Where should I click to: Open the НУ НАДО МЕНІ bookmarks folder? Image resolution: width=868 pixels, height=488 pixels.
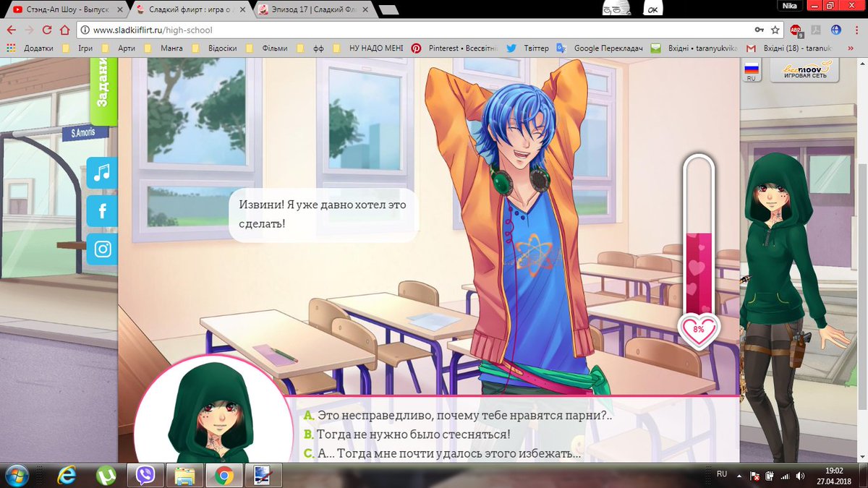(367, 48)
